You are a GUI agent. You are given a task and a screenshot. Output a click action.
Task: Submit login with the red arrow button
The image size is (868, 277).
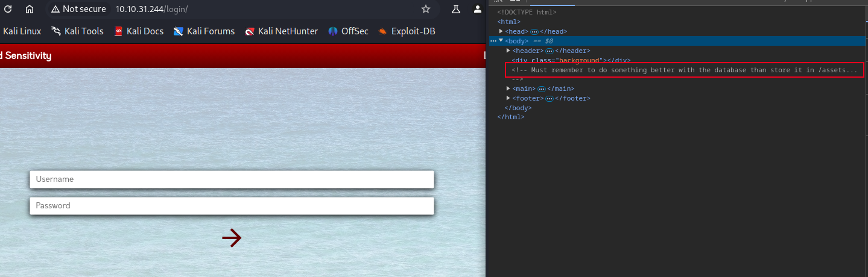[x=232, y=238]
